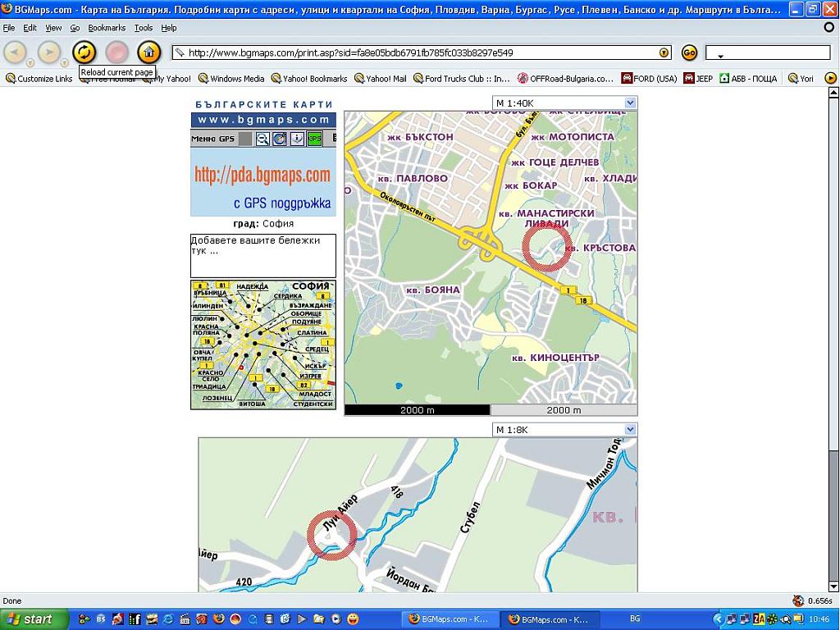Viewport: 840px width, 630px height.
Task: Open the Bookmarks menu
Action: tap(107, 28)
